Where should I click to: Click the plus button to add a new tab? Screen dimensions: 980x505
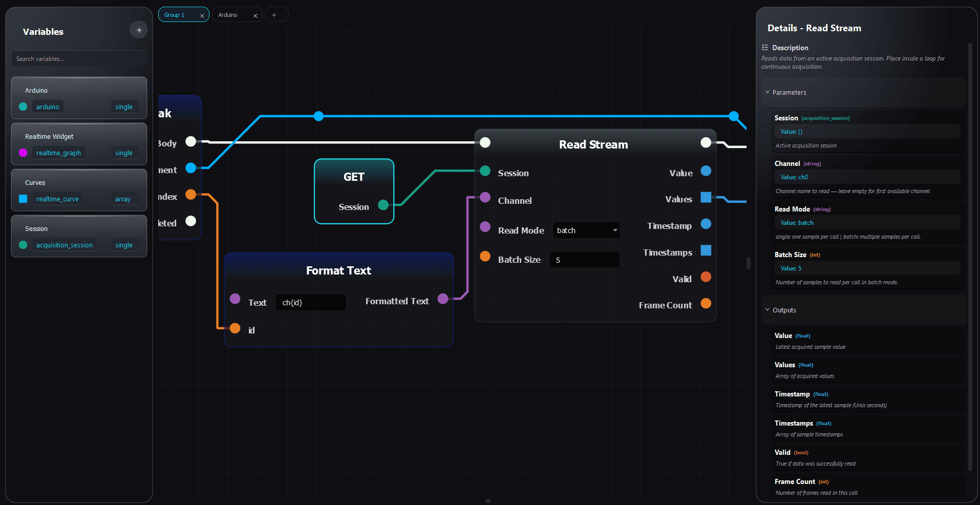(x=276, y=14)
